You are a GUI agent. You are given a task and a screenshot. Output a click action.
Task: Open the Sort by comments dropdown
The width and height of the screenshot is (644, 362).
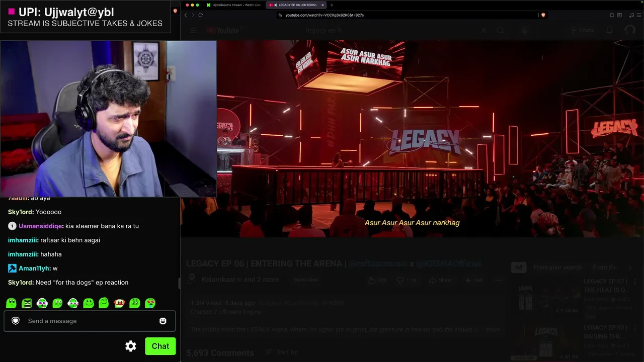(x=282, y=352)
